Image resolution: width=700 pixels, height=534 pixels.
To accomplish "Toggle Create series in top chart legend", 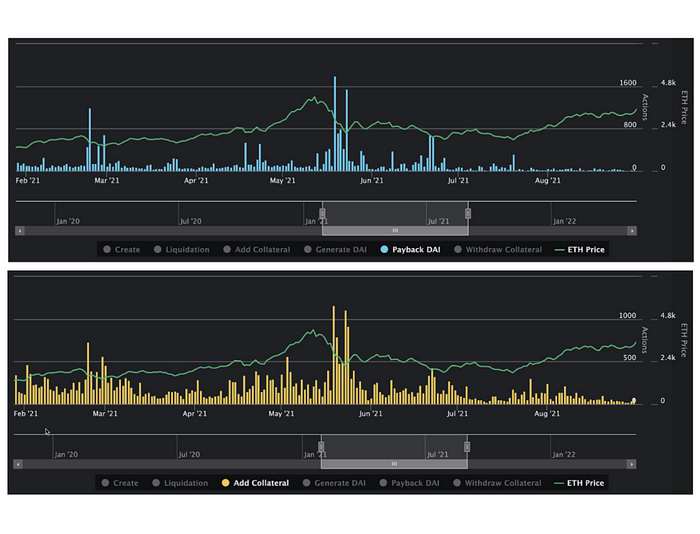I will click(x=121, y=250).
